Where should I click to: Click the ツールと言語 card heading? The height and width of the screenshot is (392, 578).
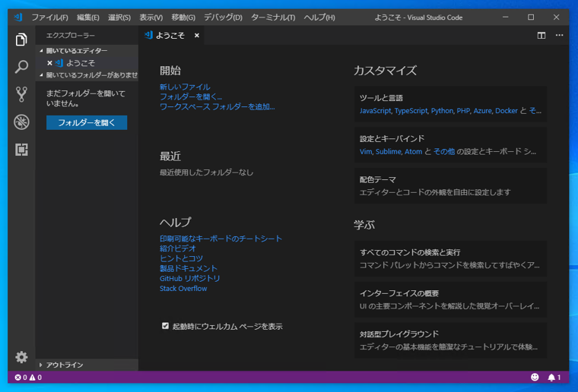[x=381, y=98]
